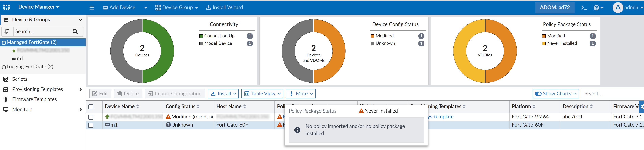Click the admin user avatar icon
Screen dimensions: 644x150
617,7
